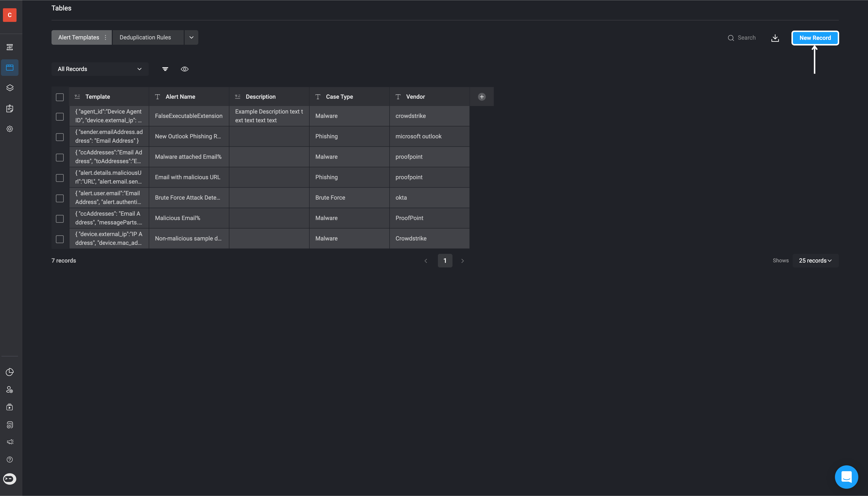Check the Non-malicious sample row checkbox

(60, 239)
